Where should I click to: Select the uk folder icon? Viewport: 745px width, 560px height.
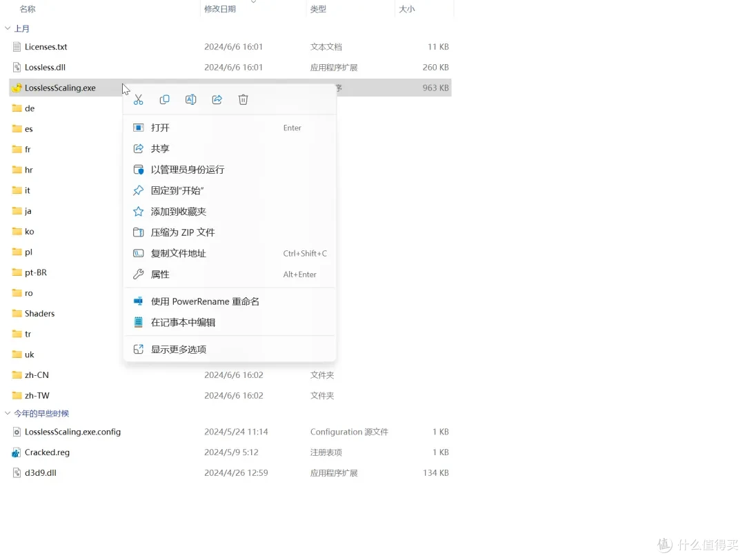click(x=17, y=354)
